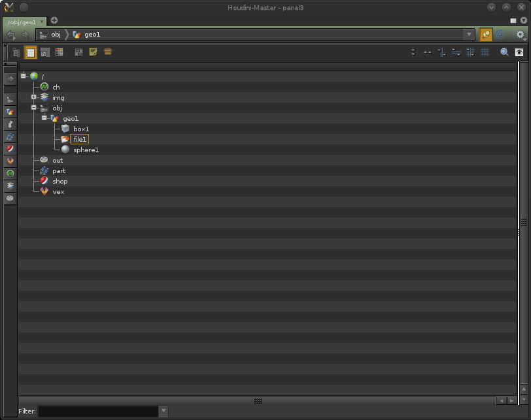Click the blue target link icon
The height and width of the screenshot is (420, 531).
click(500, 35)
